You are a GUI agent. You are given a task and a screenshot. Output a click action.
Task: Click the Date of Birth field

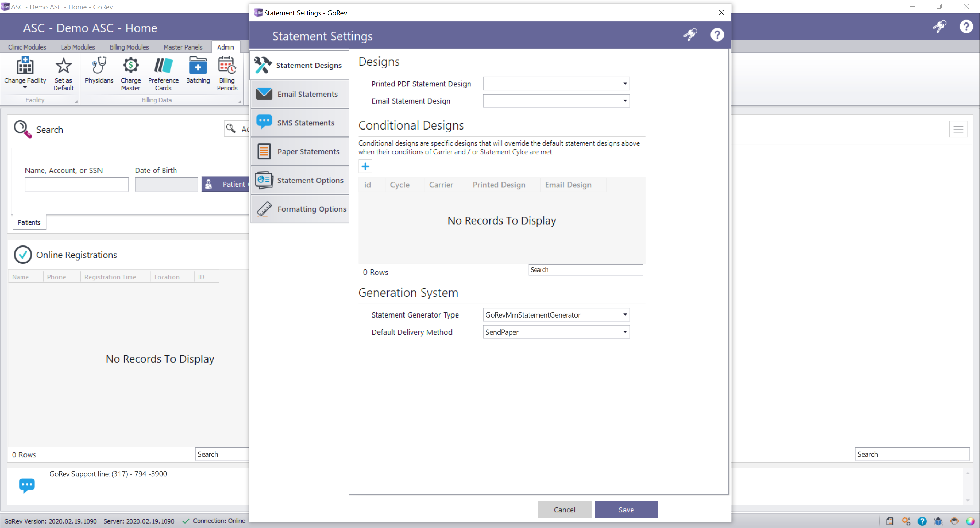166,185
